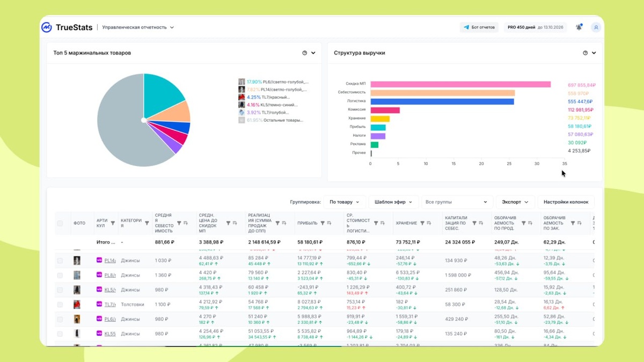Open the Экспорт dropdown
Image resolution: width=644 pixels, height=362 pixels.
[515, 202]
